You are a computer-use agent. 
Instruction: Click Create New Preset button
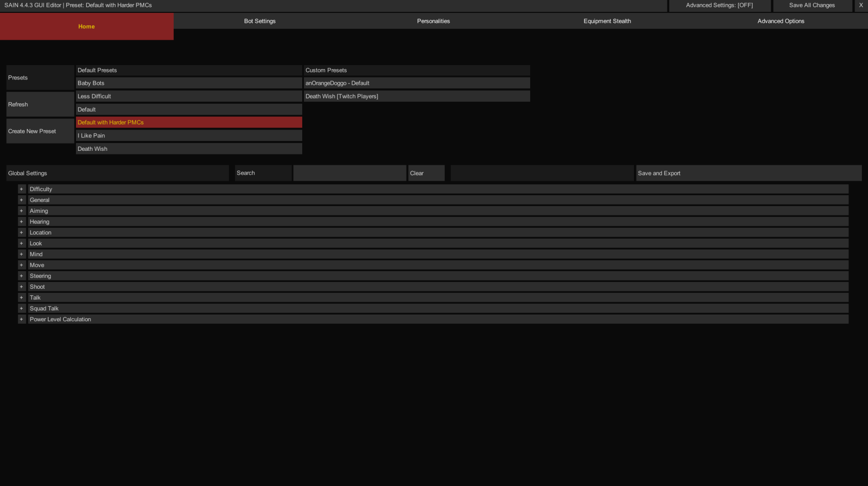click(40, 131)
